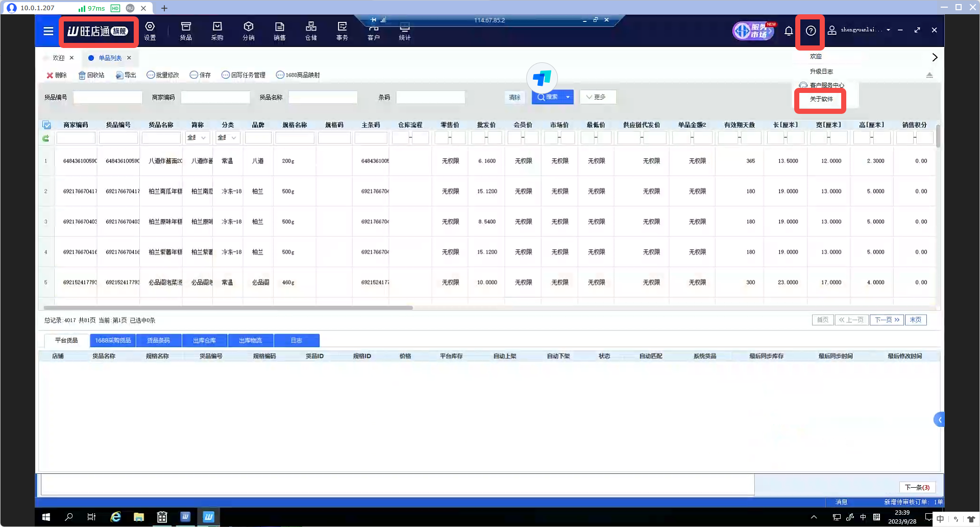Choose 欢迎 in help menu
This screenshot has width=980, height=527.
point(816,57)
